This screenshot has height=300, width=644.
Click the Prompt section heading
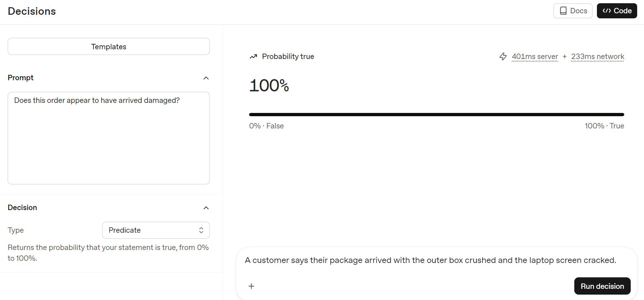pos(20,78)
